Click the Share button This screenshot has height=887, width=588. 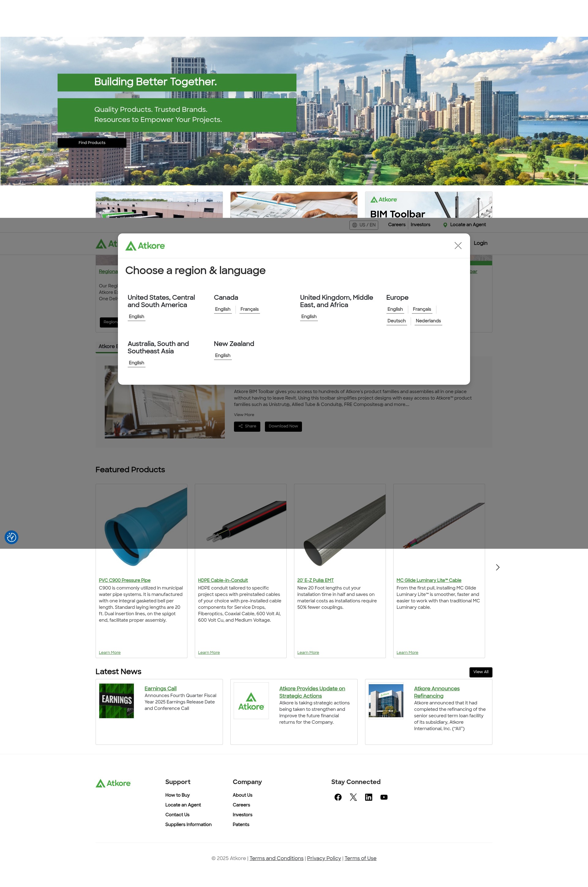(x=247, y=426)
